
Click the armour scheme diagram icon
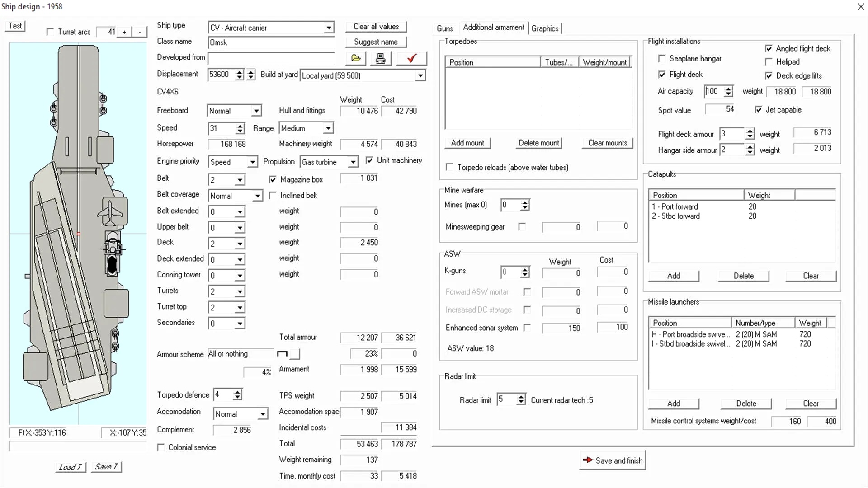(x=283, y=354)
